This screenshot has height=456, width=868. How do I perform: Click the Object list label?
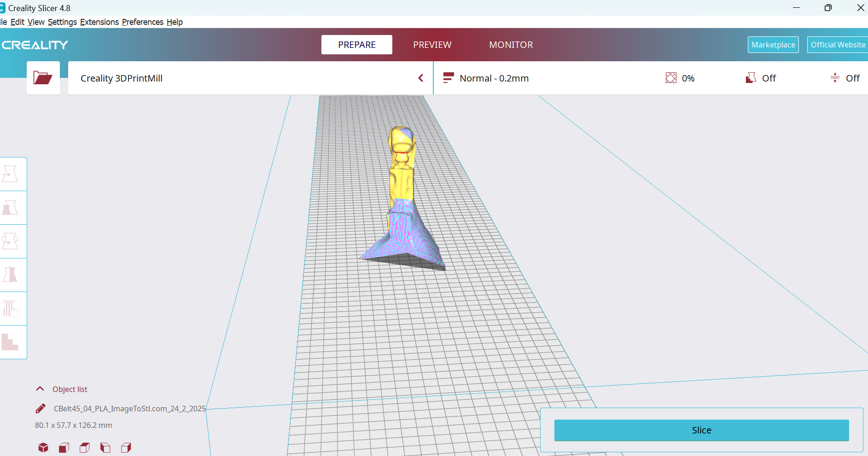[70, 389]
